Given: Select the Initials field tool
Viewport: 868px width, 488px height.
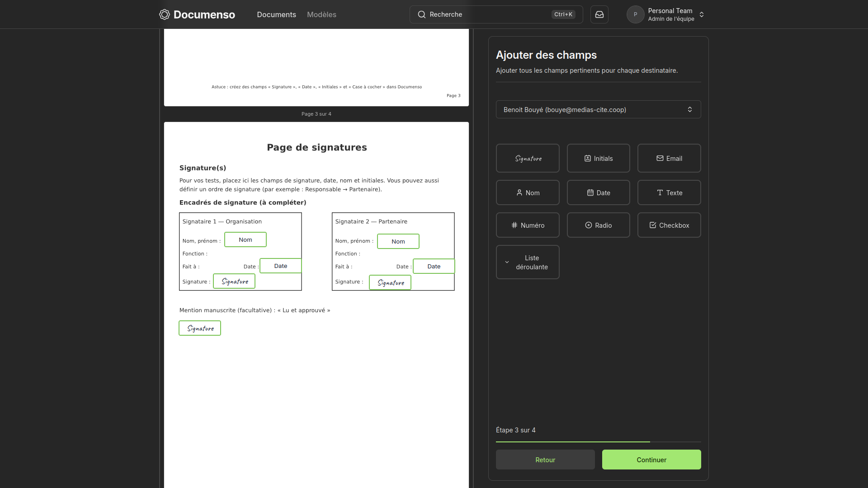Looking at the screenshot, I should [x=598, y=158].
